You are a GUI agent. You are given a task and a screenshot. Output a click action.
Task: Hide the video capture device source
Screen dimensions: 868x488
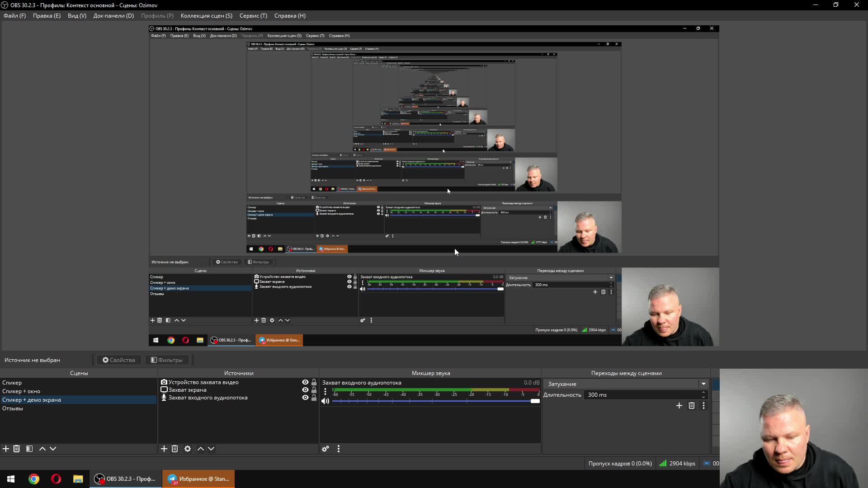[305, 382]
